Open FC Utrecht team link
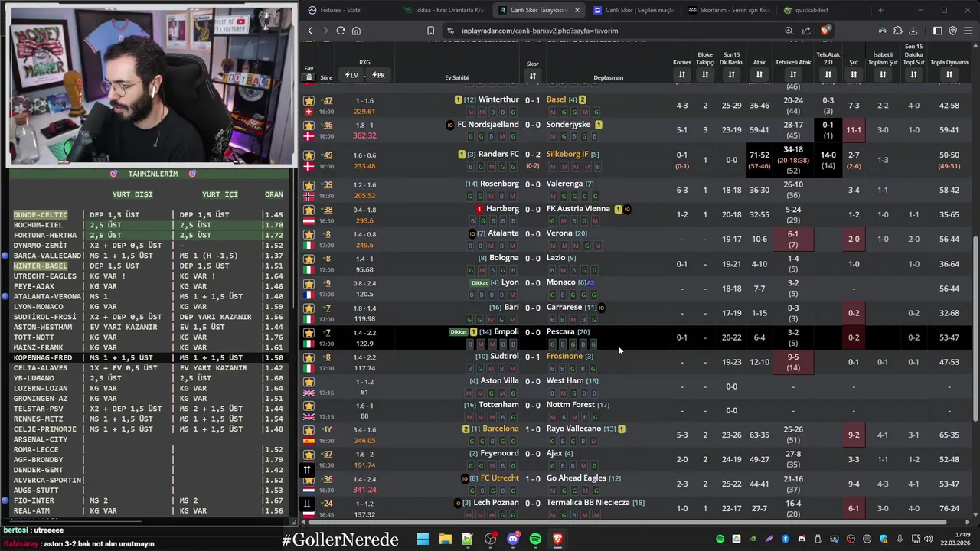The width and height of the screenshot is (980, 551). click(499, 478)
